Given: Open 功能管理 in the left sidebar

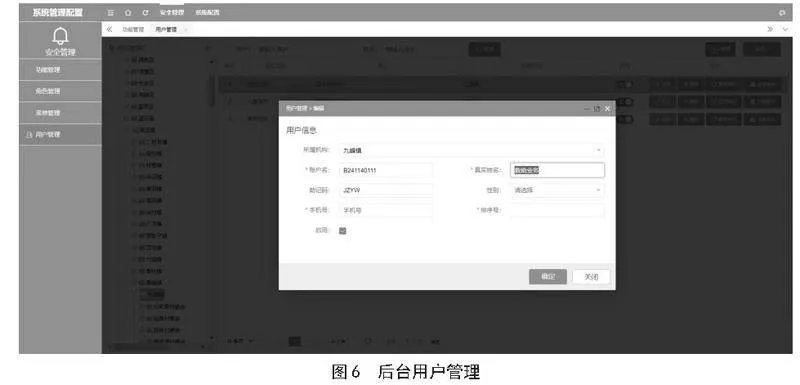Looking at the screenshot, I should click(61, 70).
